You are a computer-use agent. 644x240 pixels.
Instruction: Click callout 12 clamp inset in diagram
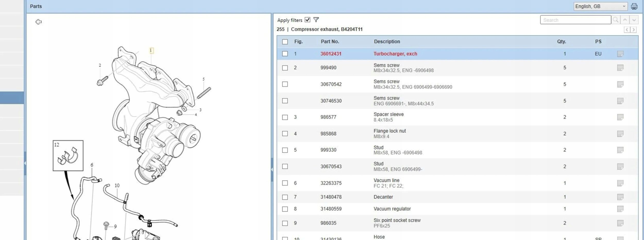(68, 156)
